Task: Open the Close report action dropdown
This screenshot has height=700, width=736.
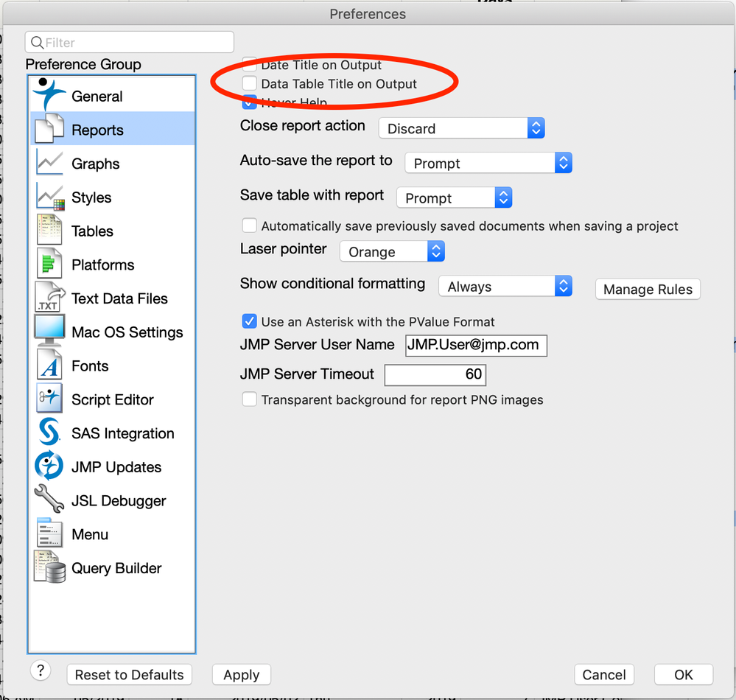Action: click(462, 128)
